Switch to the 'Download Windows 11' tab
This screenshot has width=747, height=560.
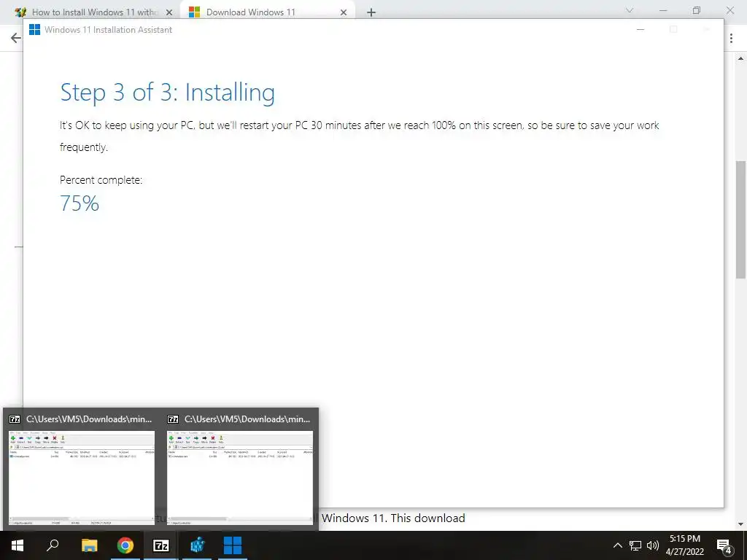(x=268, y=12)
